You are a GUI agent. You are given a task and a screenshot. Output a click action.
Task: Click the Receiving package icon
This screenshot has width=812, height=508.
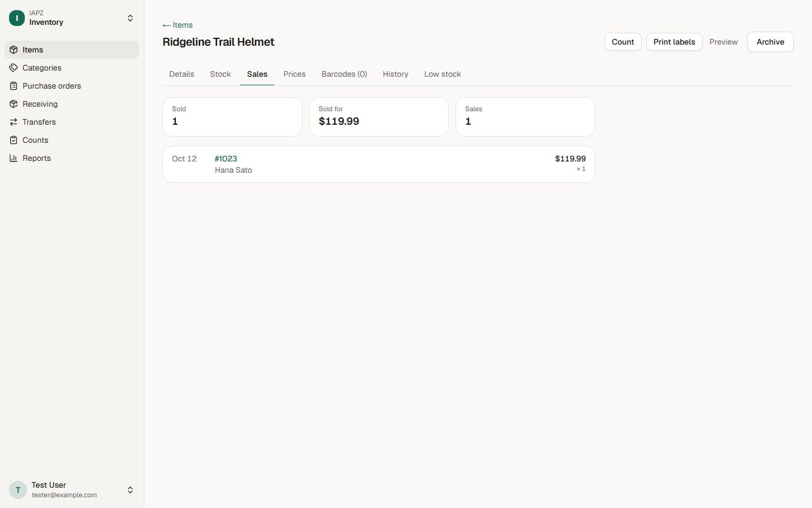14,104
